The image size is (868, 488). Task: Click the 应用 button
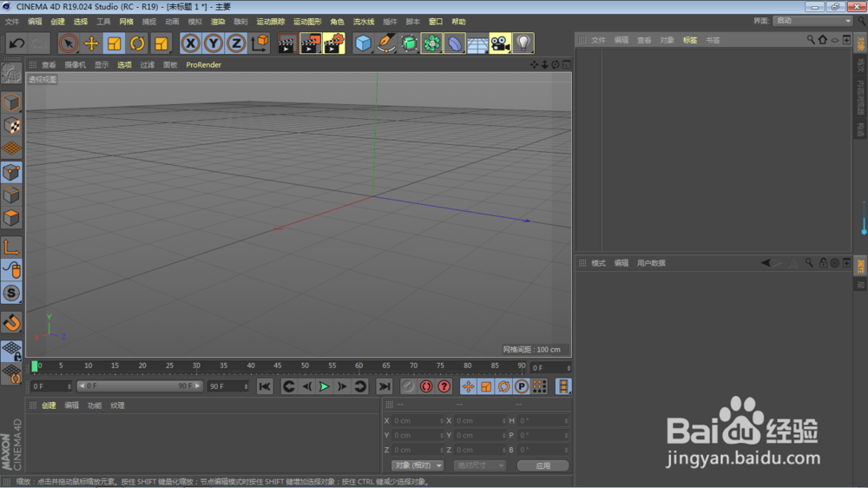(543, 465)
